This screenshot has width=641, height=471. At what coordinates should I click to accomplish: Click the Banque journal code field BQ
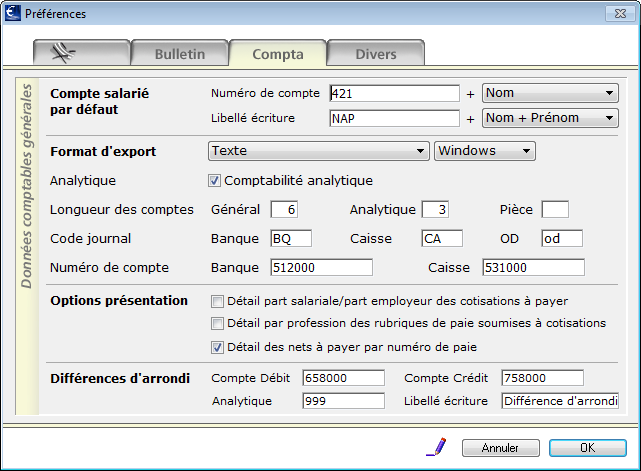tap(291, 238)
